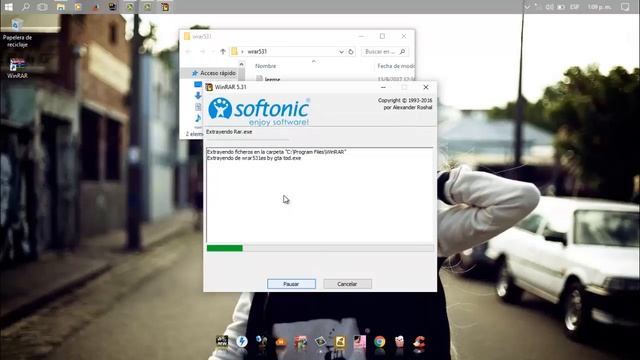Launch Google Chrome from the dock
640x360 pixels.
click(379, 342)
